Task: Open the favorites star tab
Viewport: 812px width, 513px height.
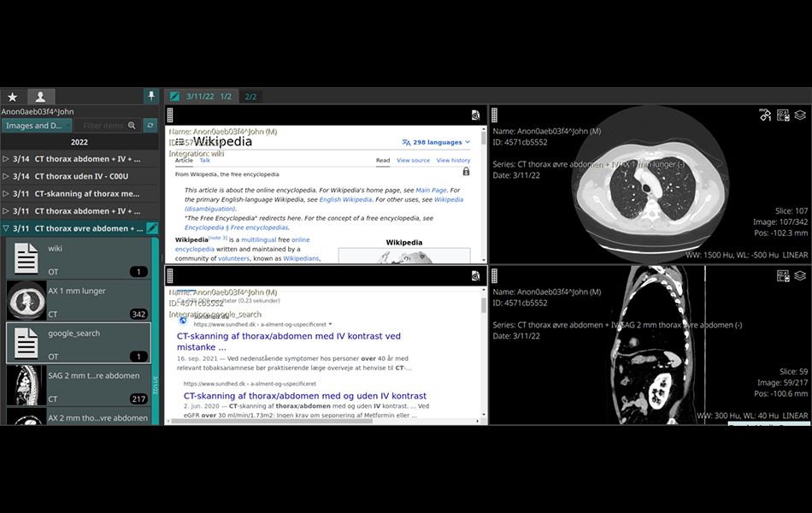Action: (13, 97)
